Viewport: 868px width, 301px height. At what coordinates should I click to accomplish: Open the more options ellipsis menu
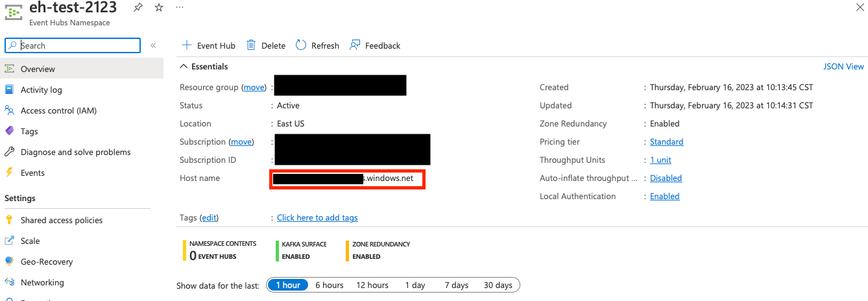pyautogui.click(x=180, y=7)
